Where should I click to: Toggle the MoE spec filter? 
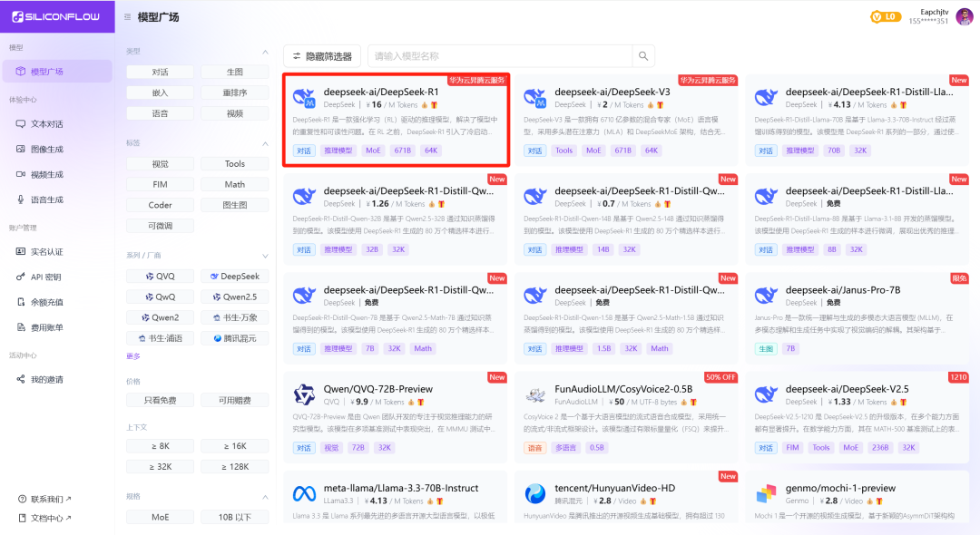[x=160, y=517]
